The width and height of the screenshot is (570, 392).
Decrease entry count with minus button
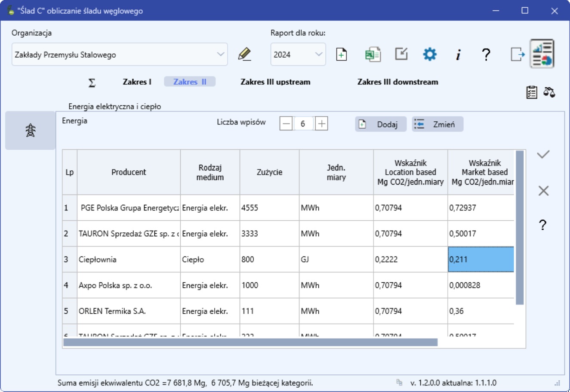point(286,124)
